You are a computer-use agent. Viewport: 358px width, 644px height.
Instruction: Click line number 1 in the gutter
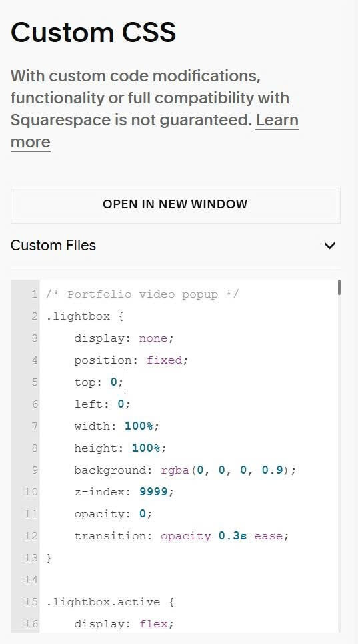click(34, 294)
